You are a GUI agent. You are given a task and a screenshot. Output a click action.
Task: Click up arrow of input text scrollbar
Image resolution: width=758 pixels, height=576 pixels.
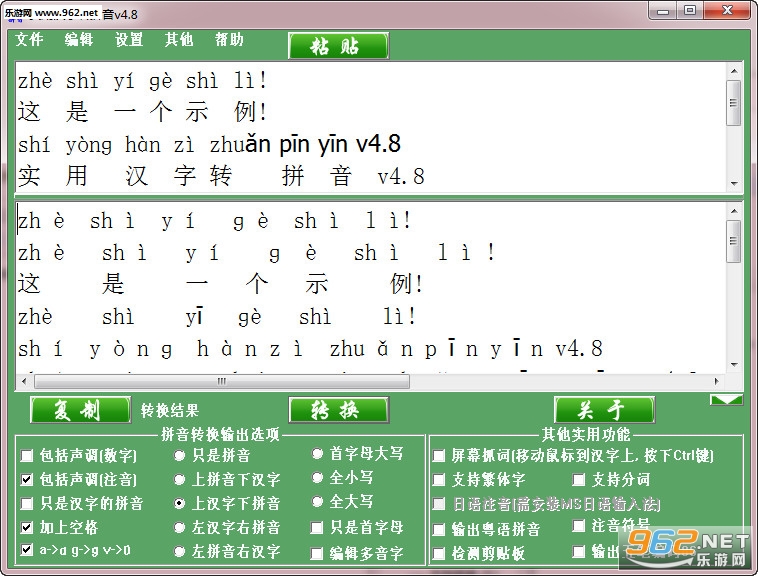[734, 71]
